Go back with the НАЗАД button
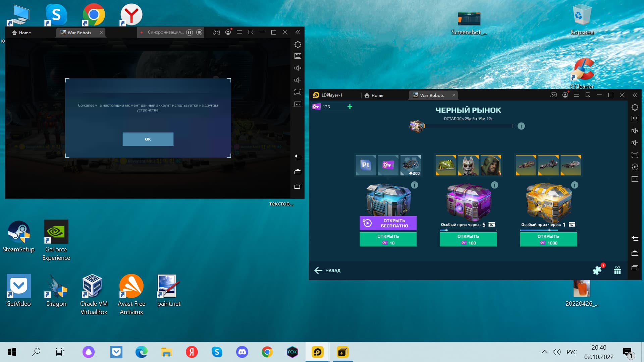This screenshot has width=644, height=362. 327,270
